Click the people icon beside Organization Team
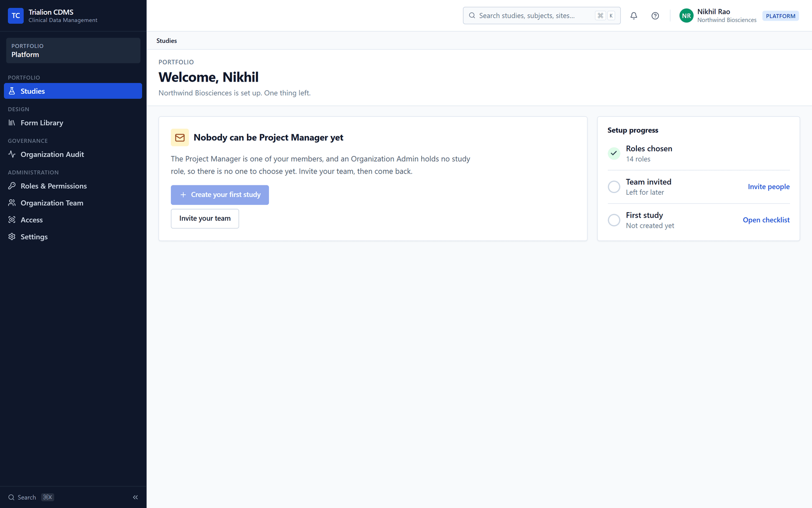The width and height of the screenshot is (812, 508). pos(12,203)
